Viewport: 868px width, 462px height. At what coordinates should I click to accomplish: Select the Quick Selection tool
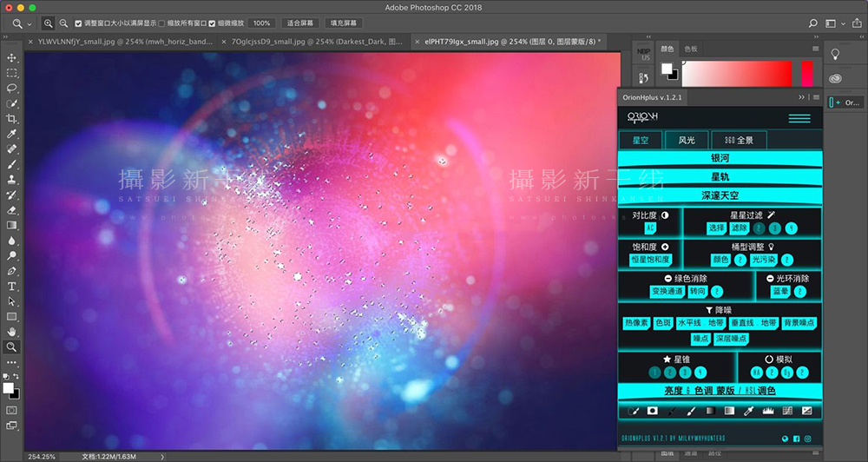point(11,103)
